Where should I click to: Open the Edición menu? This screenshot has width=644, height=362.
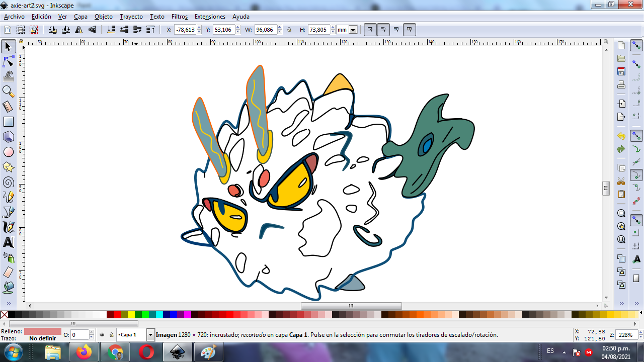[41, 17]
